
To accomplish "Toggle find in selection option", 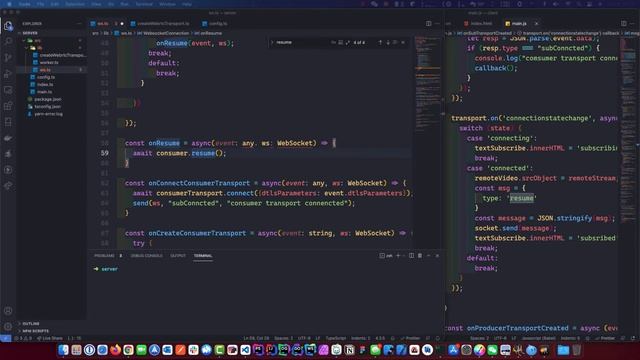I will (395, 42).
